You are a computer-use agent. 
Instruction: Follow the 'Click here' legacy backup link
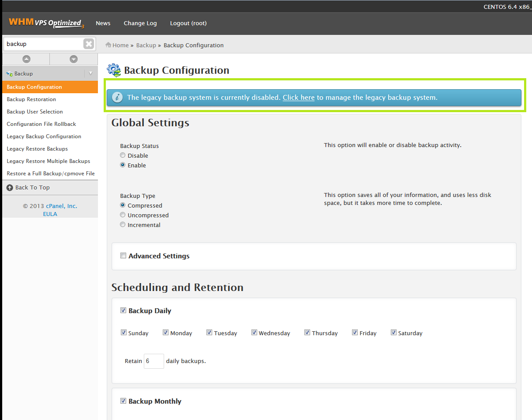pos(299,98)
